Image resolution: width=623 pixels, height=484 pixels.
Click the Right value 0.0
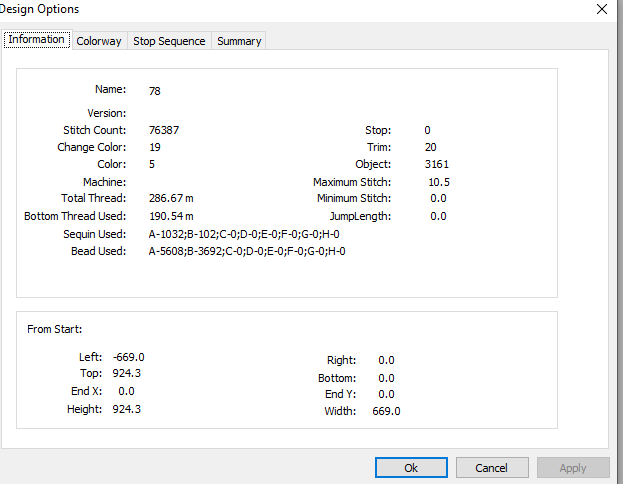tap(386, 360)
